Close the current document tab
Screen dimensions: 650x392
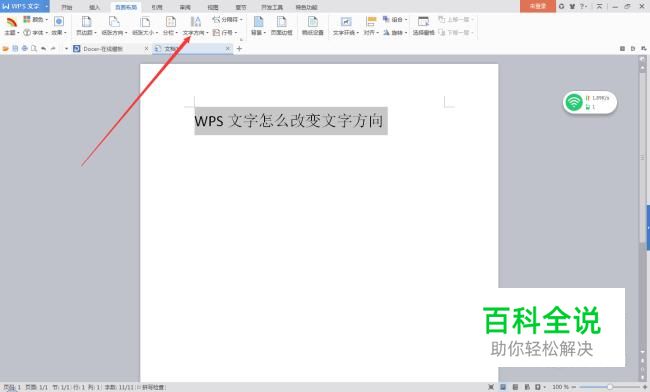[228, 49]
